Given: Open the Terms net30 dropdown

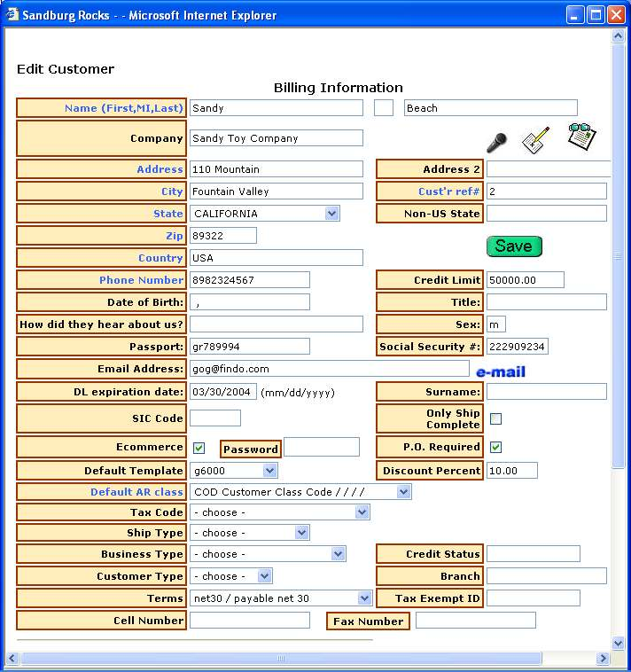Looking at the screenshot, I should pos(364,598).
